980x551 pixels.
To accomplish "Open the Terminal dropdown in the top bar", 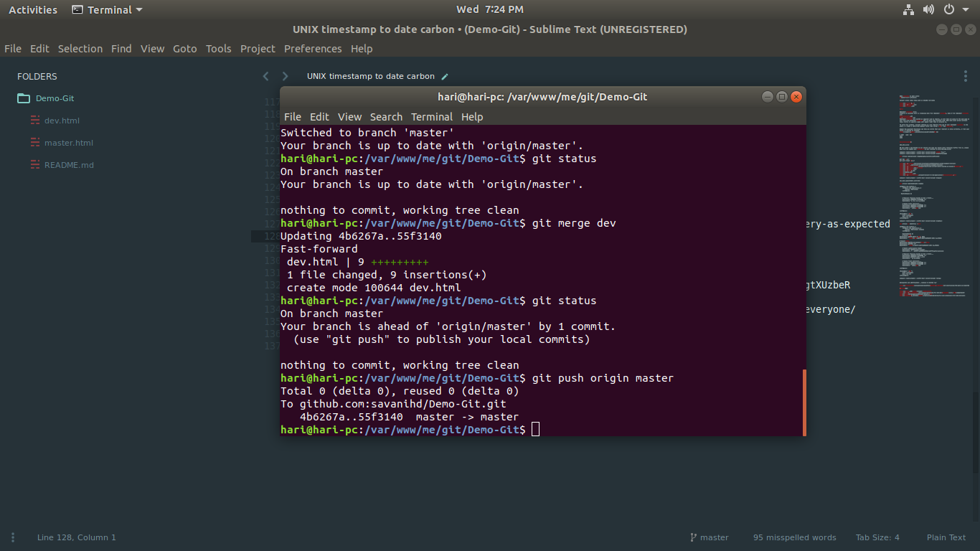I will (x=106, y=9).
